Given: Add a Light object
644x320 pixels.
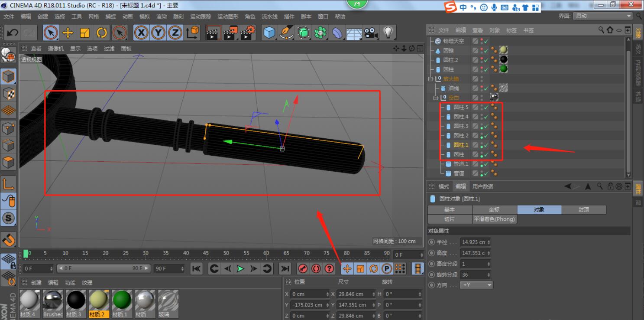Looking at the screenshot, I should tap(388, 33).
